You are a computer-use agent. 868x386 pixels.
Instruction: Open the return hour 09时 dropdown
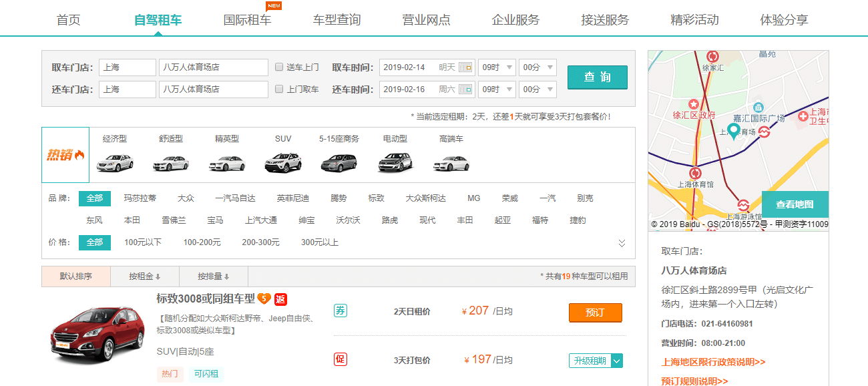tap(497, 89)
